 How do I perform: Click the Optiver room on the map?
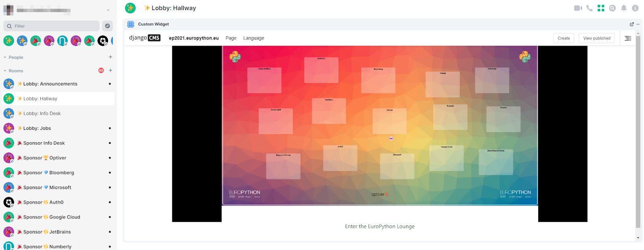point(390,121)
